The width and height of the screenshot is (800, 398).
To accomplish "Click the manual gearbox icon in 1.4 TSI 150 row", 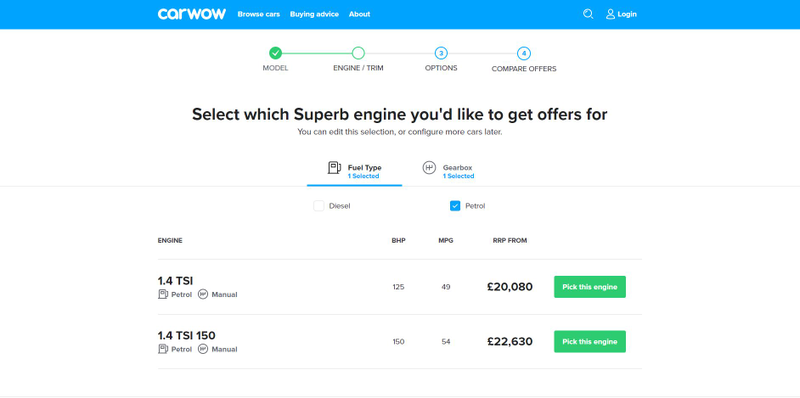I will [203, 349].
